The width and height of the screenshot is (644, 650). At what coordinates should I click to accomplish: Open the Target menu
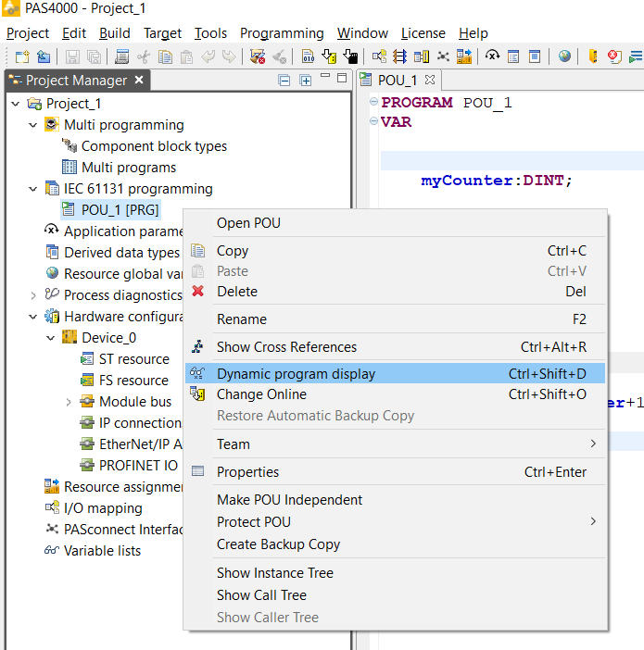pyautogui.click(x=163, y=33)
